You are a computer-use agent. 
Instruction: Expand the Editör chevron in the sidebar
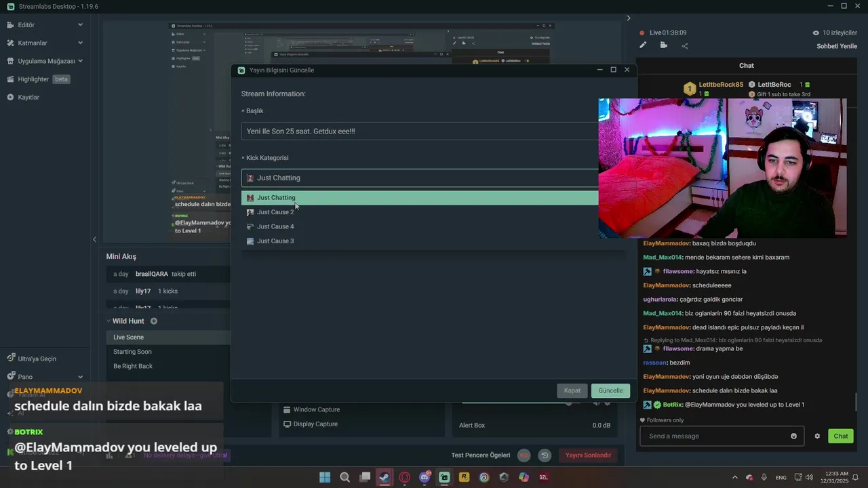pyautogui.click(x=80, y=25)
